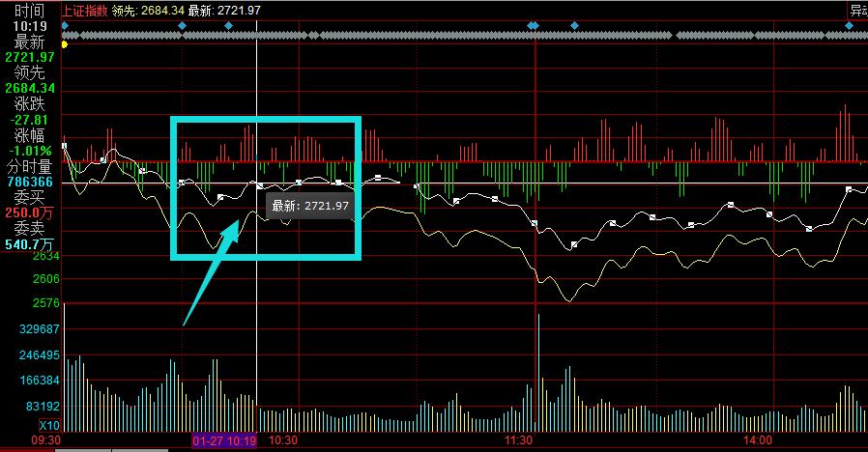Click the green 2684.34 value in left panel

tap(30, 89)
